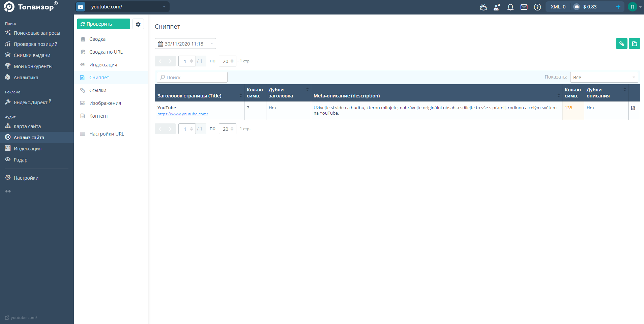Screen dimensions: 644x324
Task: Open page document icon in YouTube row
Action: click(x=633, y=108)
